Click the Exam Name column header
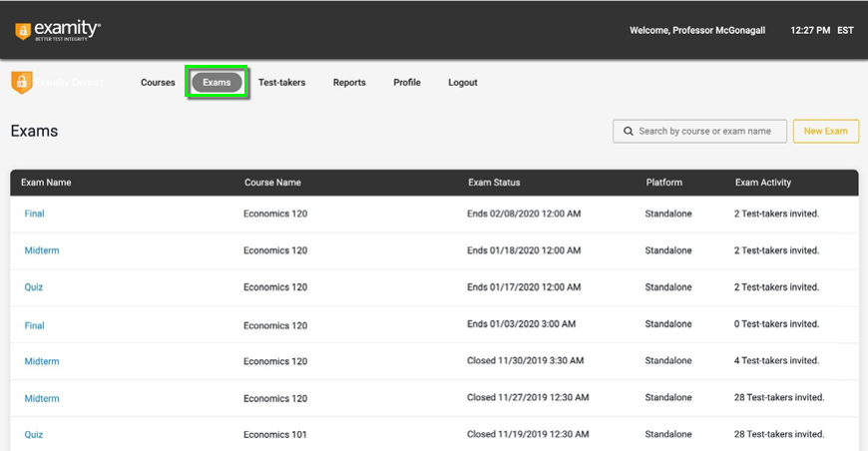Viewport: 868px width, 451px height. pyautogui.click(x=46, y=183)
